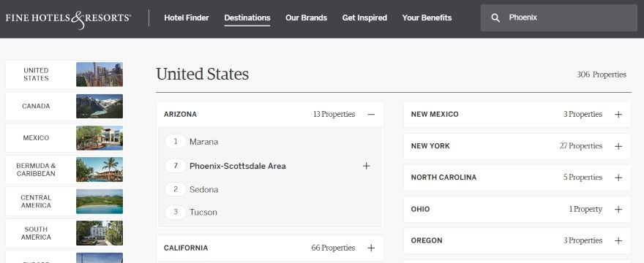Open Our Brands navigation item
The width and height of the screenshot is (644, 263).
pyautogui.click(x=307, y=18)
